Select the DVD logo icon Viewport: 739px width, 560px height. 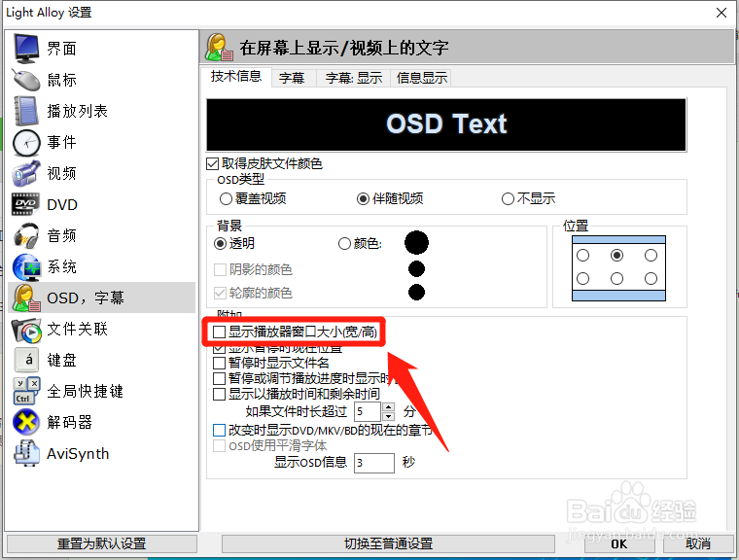(x=26, y=204)
